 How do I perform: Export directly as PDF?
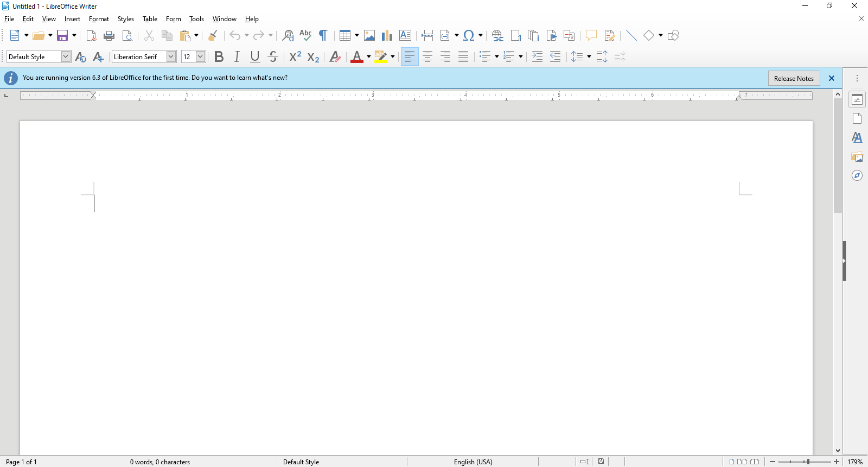(x=91, y=36)
